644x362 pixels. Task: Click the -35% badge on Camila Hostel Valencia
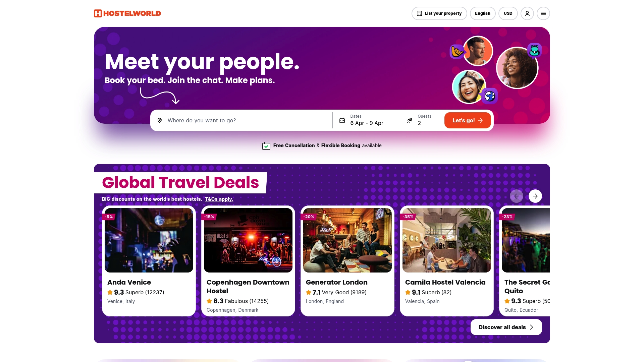tap(408, 217)
